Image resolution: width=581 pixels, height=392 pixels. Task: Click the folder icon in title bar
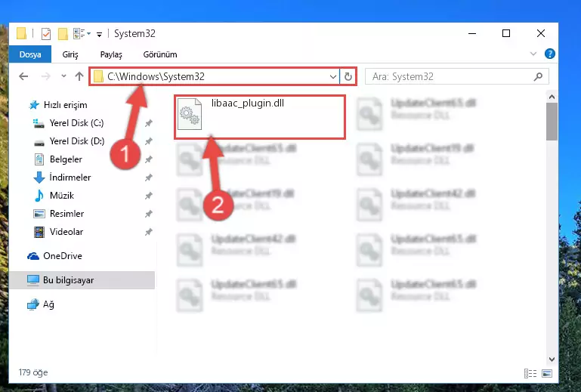[x=21, y=33]
